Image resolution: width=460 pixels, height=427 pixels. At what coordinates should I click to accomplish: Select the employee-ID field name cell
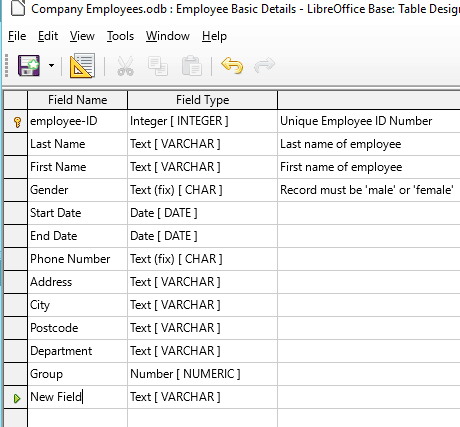tap(77, 121)
